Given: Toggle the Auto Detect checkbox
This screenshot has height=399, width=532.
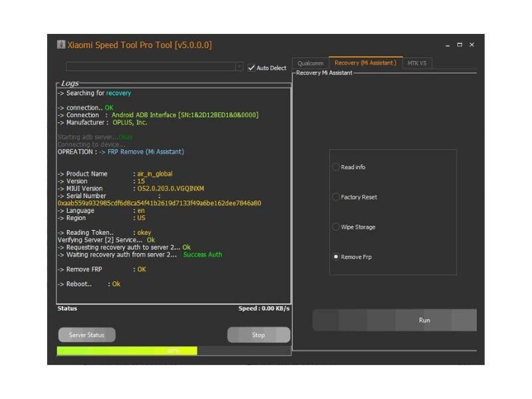Looking at the screenshot, I should (251, 68).
